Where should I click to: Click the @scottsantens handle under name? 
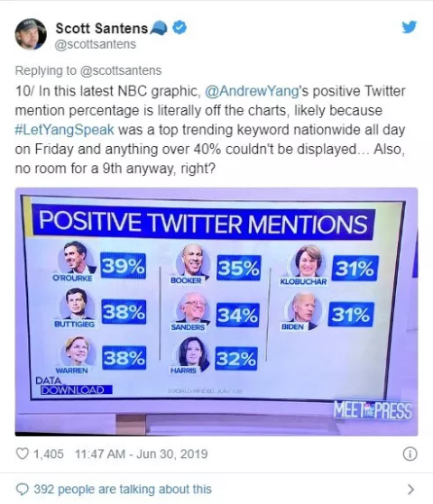pyautogui.click(x=96, y=44)
